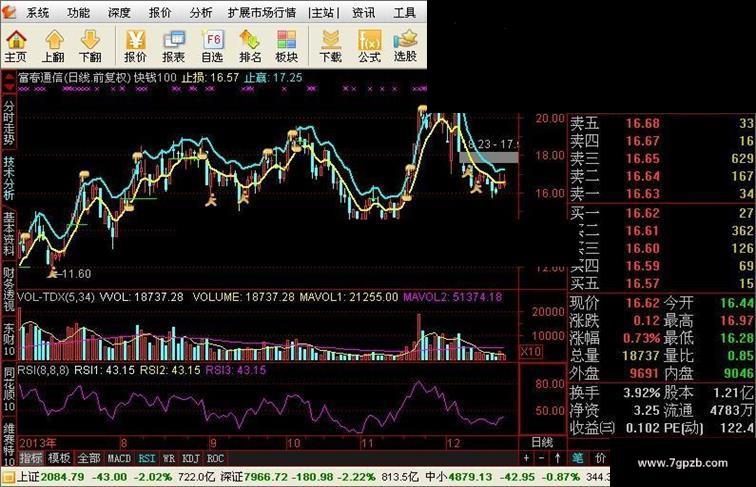
Task: Click the 买一 price 16.62
Action: point(642,213)
